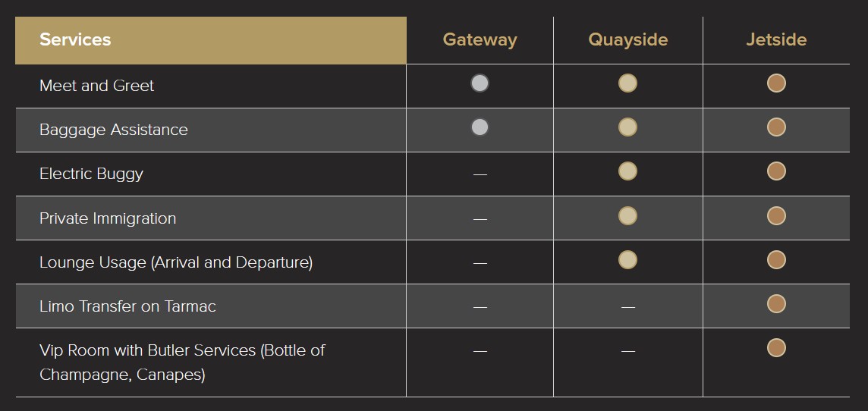The width and height of the screenshot is (868, 411).
Task: Click the Gateway Meet and Greet dot
Action: coord(480,83)
